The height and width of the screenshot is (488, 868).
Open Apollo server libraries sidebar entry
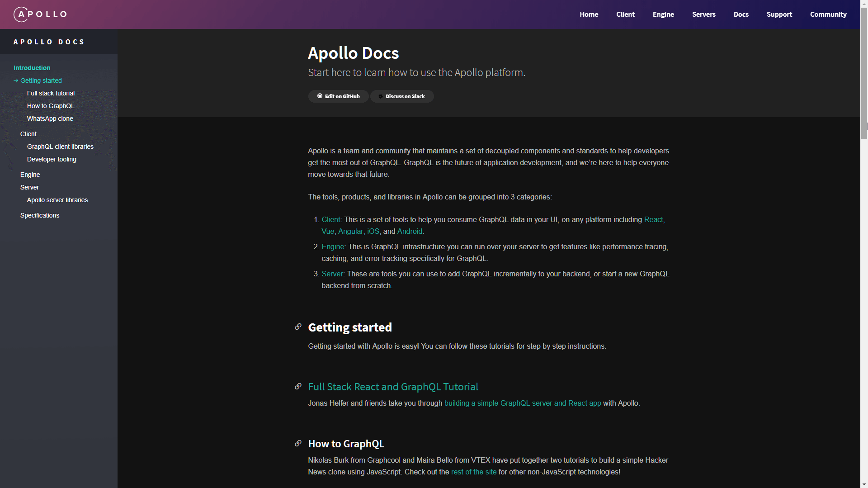pyautogui.click(x=57, y=200)
